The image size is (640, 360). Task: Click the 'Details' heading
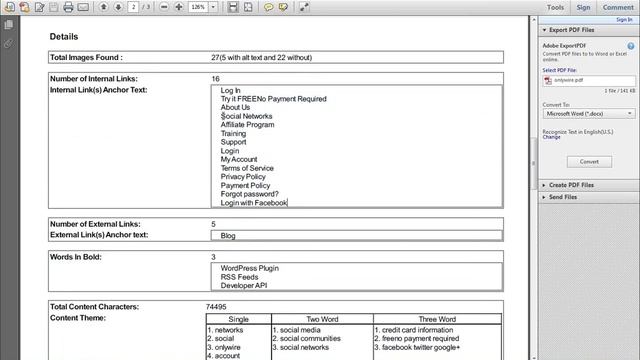64,37
